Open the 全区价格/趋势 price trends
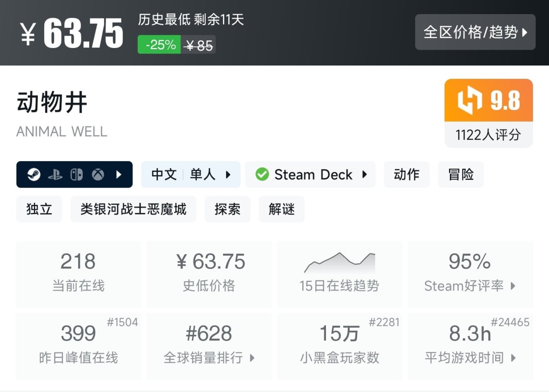The width and height of the screenshot is (549, 392). (x=475, y=32)
